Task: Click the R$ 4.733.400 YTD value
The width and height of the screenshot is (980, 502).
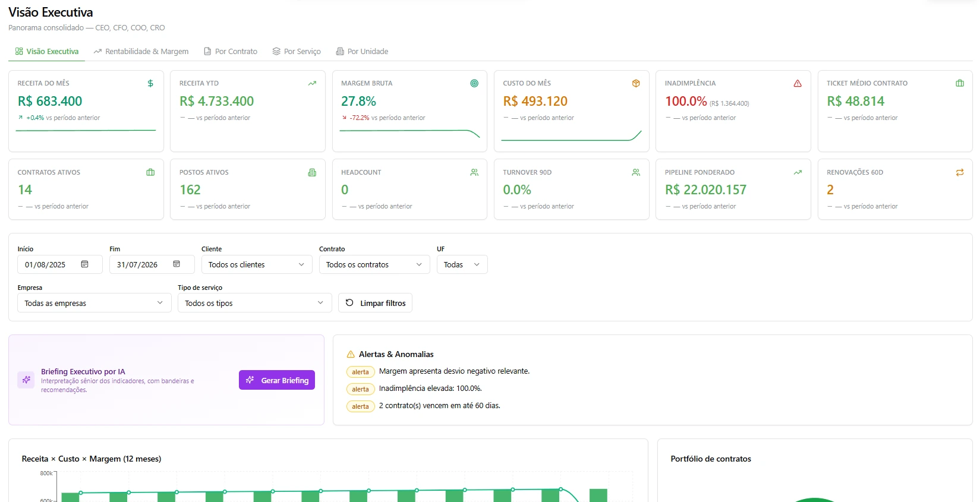Action: (x=216, y=101)
